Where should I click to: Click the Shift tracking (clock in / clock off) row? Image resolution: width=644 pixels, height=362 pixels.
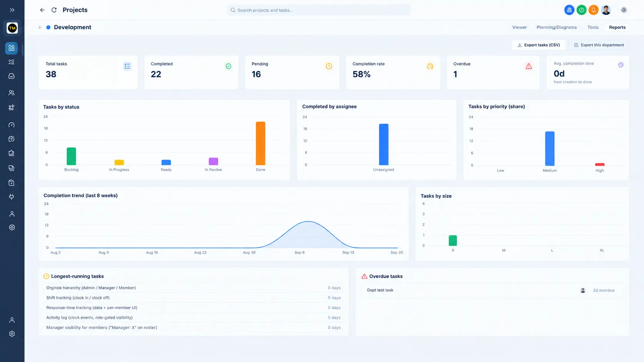[193, 298]
